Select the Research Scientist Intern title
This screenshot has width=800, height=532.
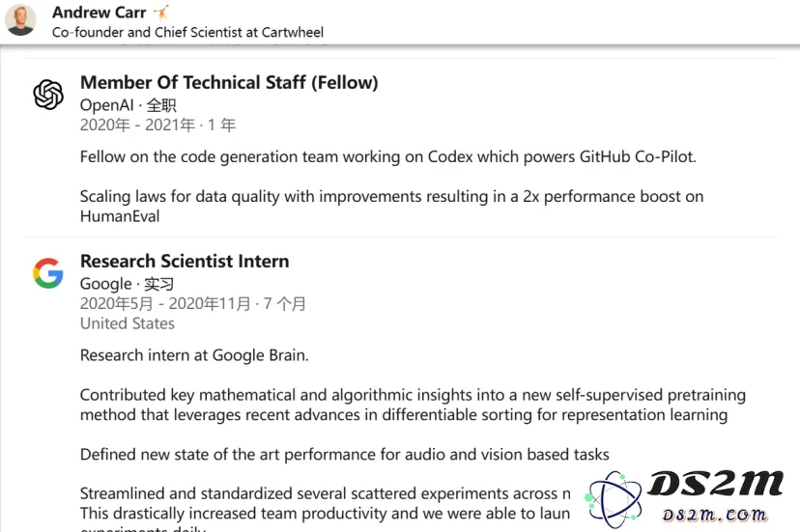click(x=185, y=261)
